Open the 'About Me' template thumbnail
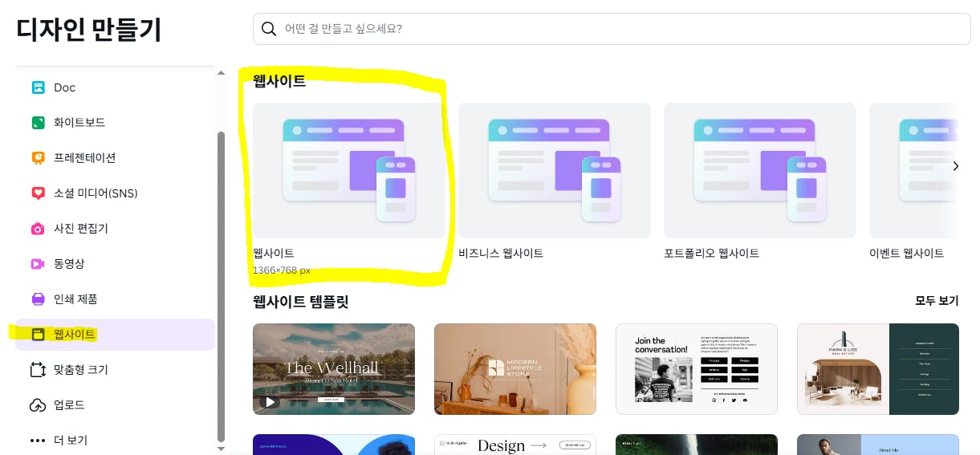 click(878, 445)
